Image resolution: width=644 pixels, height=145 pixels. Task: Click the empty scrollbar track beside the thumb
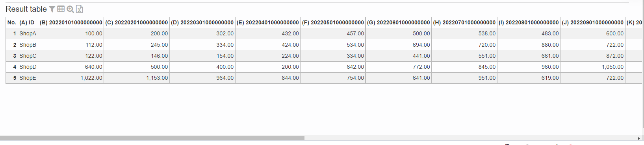click(470, 138)
